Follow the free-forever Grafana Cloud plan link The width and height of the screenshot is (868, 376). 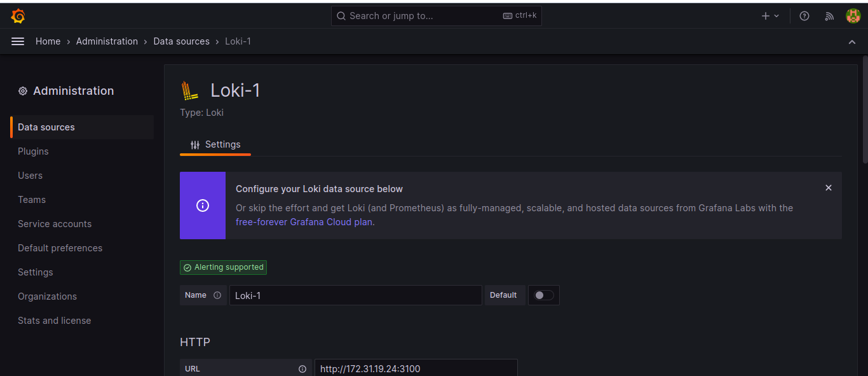pyautogui.click(x=304, y=222)
